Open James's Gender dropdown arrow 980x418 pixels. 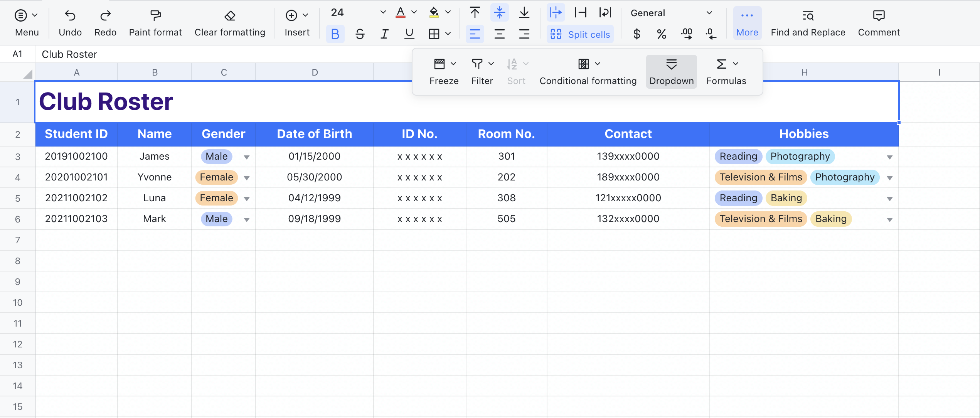pos(247,157)
